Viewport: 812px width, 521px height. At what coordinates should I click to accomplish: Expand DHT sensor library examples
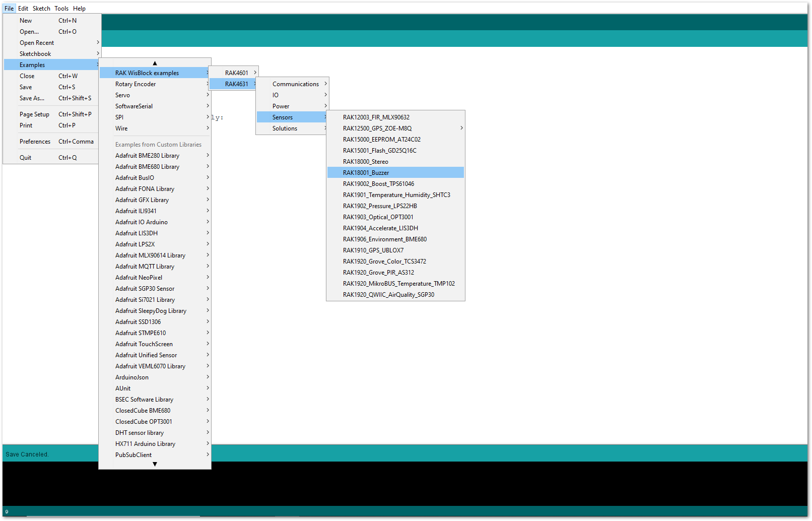pyautogui.click(x=155, y=433)
